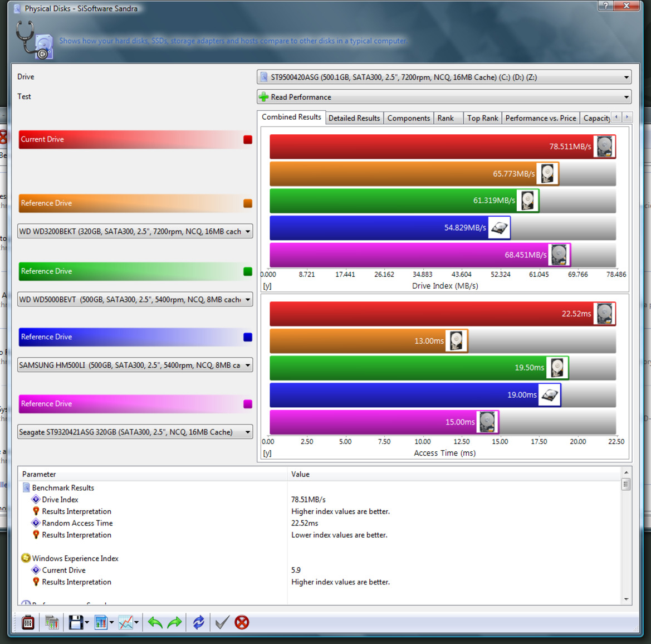Click the 68.451MB/s magenta bar drive icon
The height and width of the screenshot is (644, 651).
click(559, 255)
